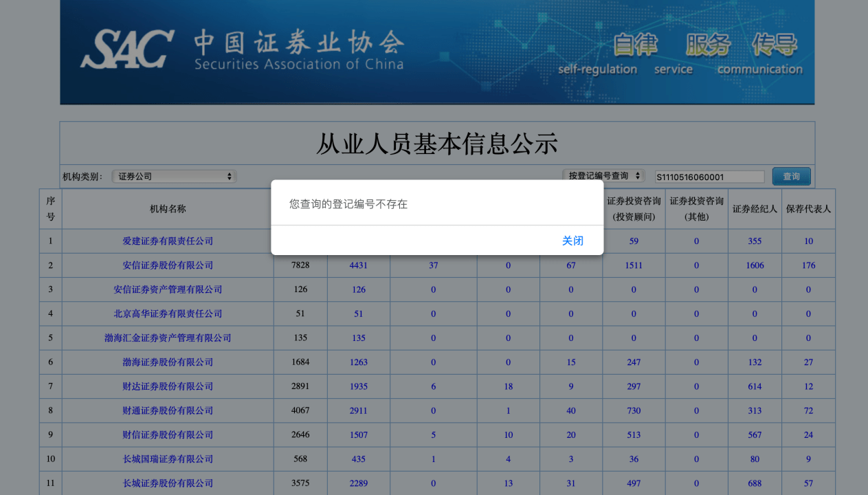Open 安信证券股份有限公司 link
Image resolution: width=868 pixels, height=495 pixels.
tap(168, 265)
